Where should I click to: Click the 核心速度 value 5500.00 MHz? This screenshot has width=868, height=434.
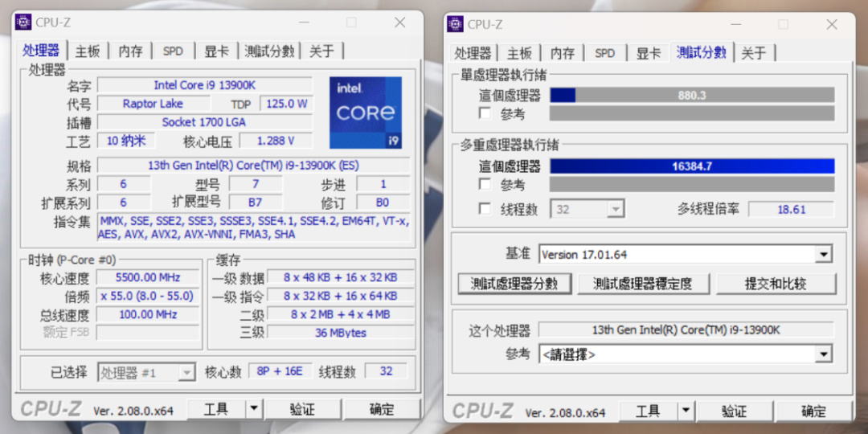click(148, 277)
